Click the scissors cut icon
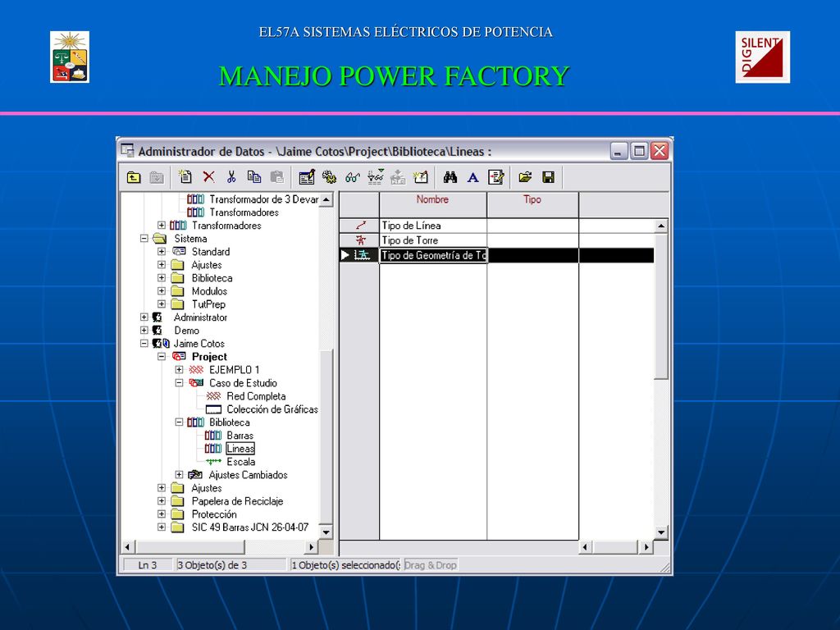This screenshot has width=840, height=630. pyautogui.click(x=231, y=177)
